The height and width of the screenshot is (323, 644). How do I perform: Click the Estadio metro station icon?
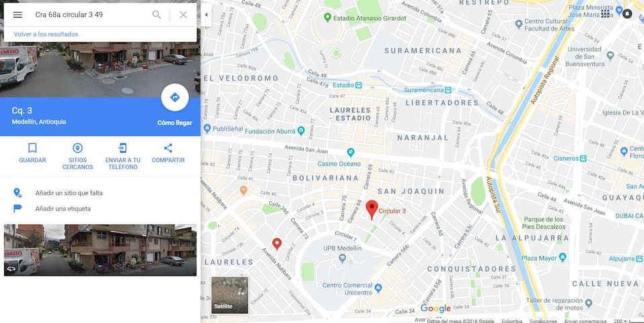359,85
